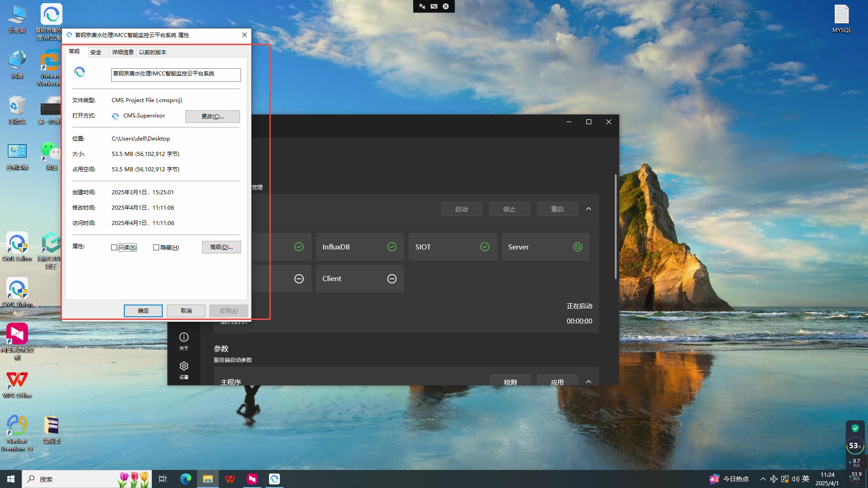The image size is (868, 488).
Task: Open 网络 desktop icon
Action: [17, 65]
